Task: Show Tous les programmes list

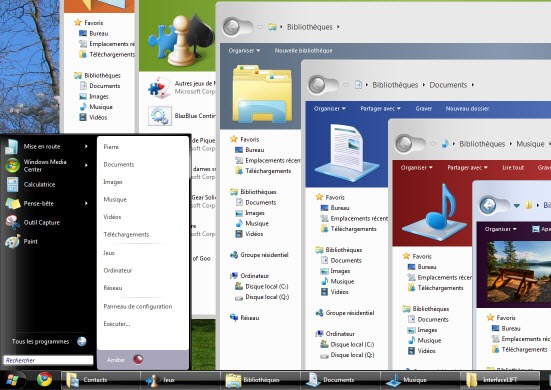Action: 48,341
